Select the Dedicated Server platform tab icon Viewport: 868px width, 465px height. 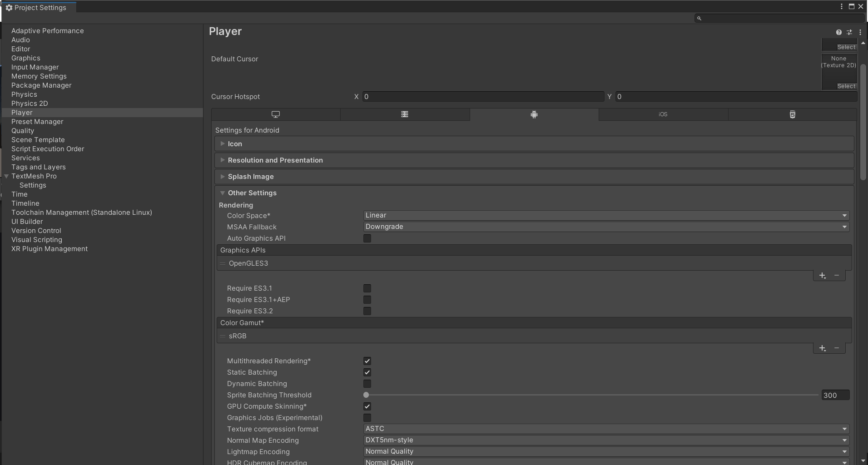pyautogui.click(x=404, y=114)
